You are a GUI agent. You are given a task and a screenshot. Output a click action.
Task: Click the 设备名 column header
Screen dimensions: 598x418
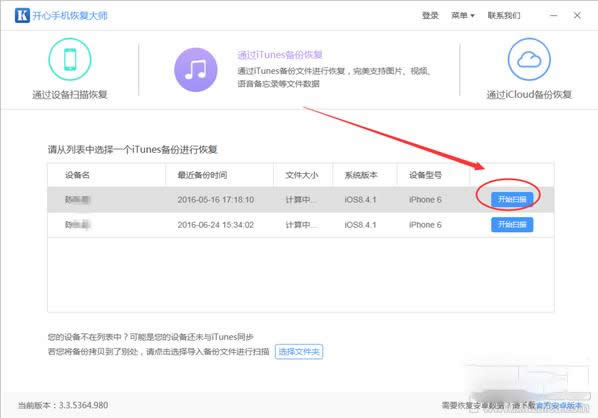click(77, 175)
